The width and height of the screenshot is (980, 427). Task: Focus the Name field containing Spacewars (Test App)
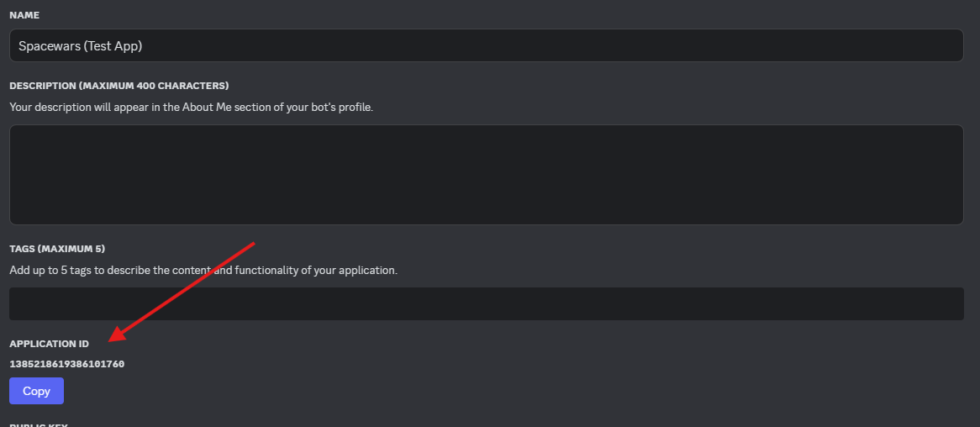(486, 45)
